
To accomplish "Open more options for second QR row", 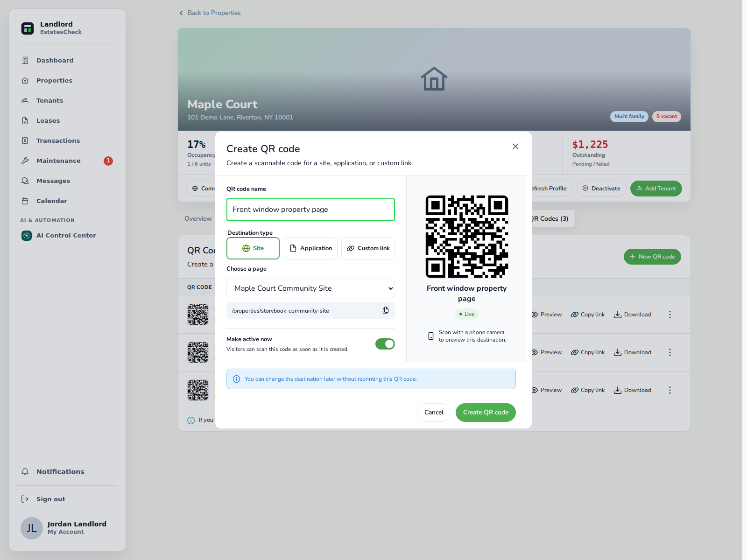I will click(670, 352).
